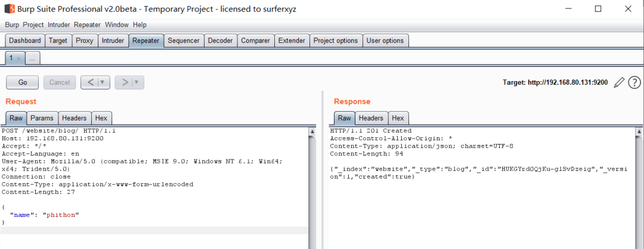Viewport: 644px width, 249px height.
Task: Open the User options tab
Action: [385, 41]
